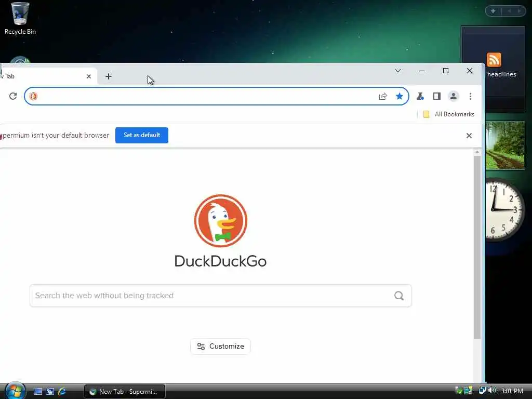The width and height of the screenshot is (532, 399).
Task: Open the side panel icon
Action: 436,96
